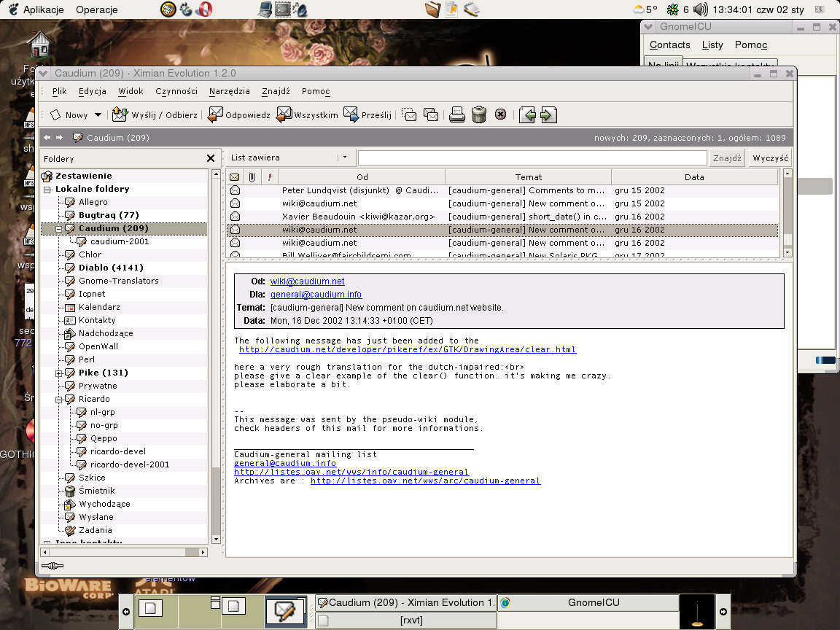
Task: Click Prześlij to forward the message
Action: click(367, 114)
